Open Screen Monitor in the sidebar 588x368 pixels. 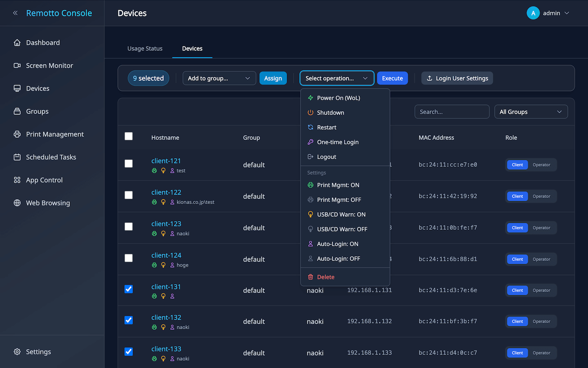tap(49, 65)
